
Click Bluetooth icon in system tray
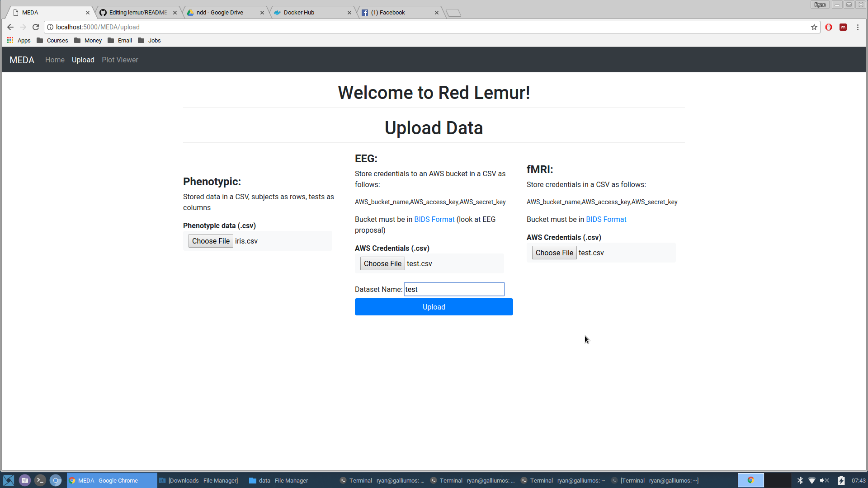click(x=800, y=480)
